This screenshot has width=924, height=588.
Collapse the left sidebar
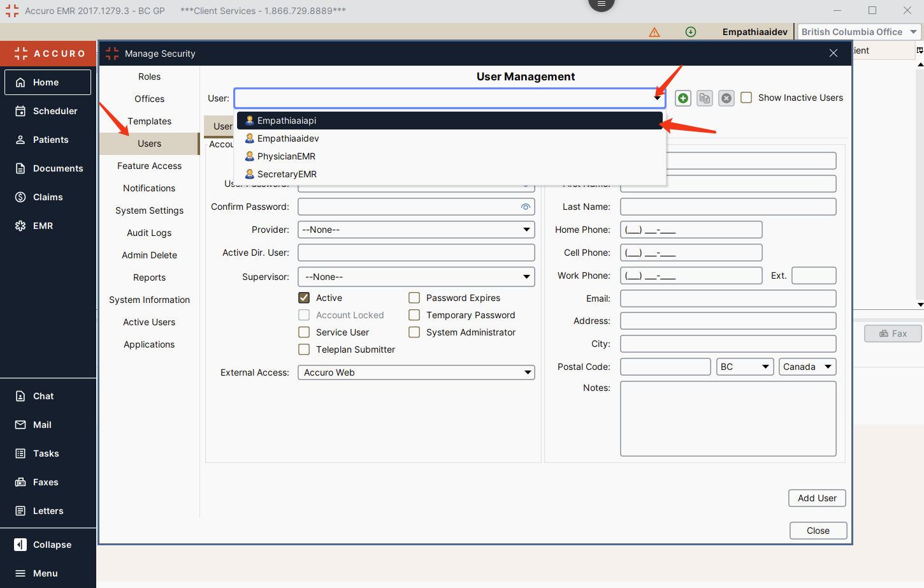[48, 545]
